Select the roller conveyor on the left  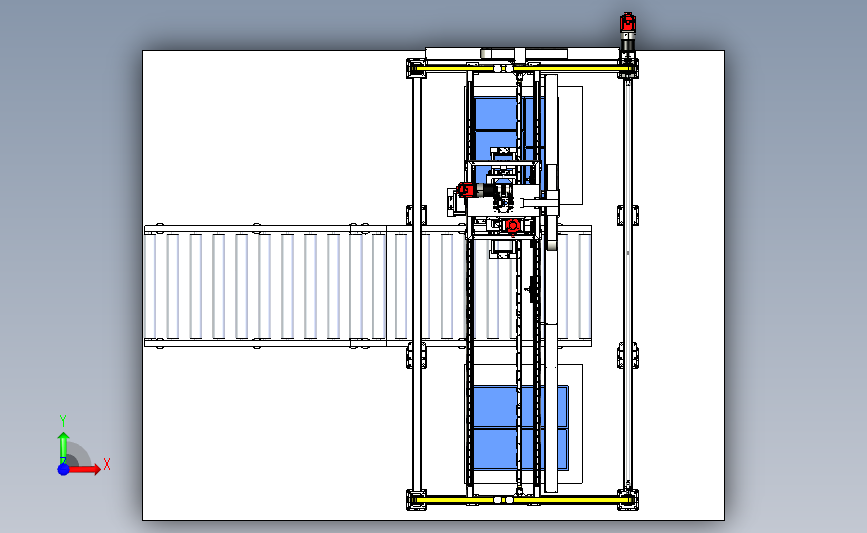[x=265, y=286]
